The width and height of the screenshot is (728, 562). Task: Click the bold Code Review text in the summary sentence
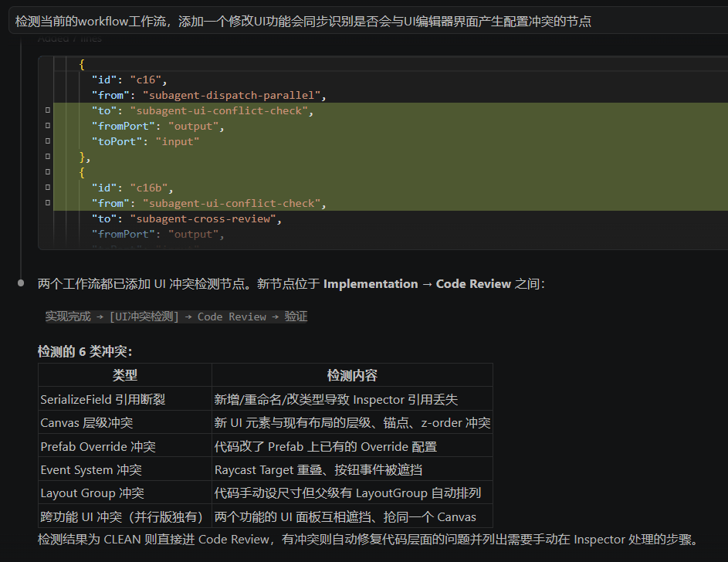[x=473, y=283]
